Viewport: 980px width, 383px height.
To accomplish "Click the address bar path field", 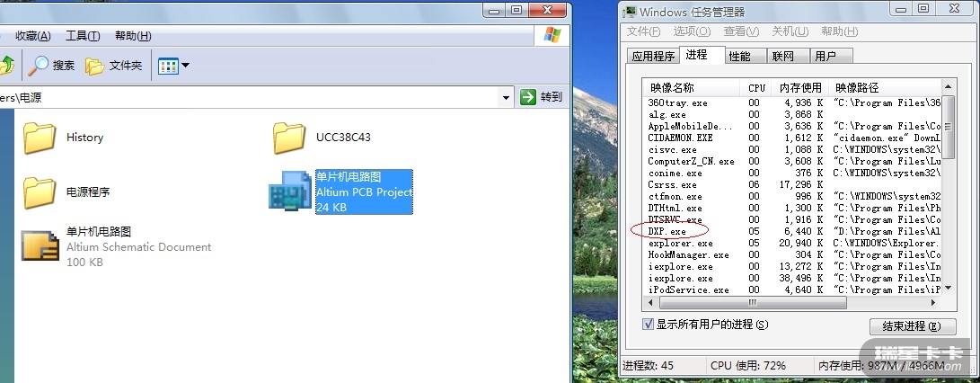I will 250,98.
